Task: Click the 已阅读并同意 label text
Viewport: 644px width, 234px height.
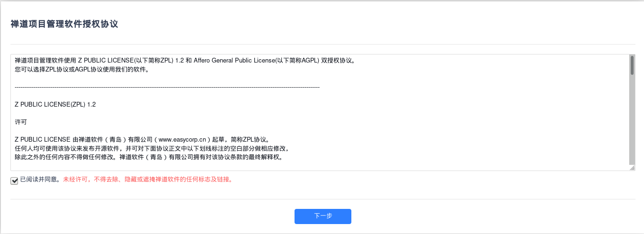Action: click(x=41, y=180)
